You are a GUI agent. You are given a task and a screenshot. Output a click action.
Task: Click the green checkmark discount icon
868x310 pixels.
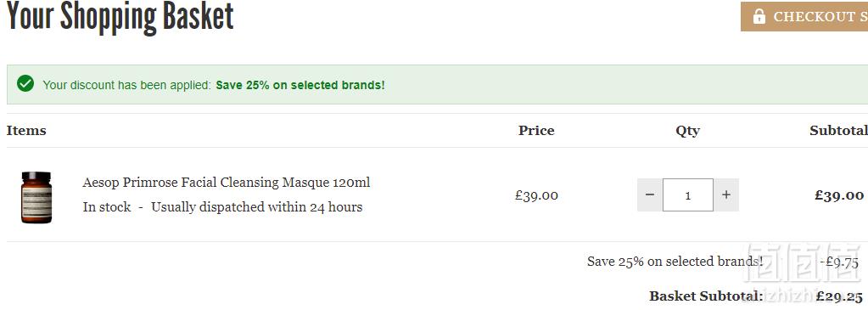click(25, 84)
